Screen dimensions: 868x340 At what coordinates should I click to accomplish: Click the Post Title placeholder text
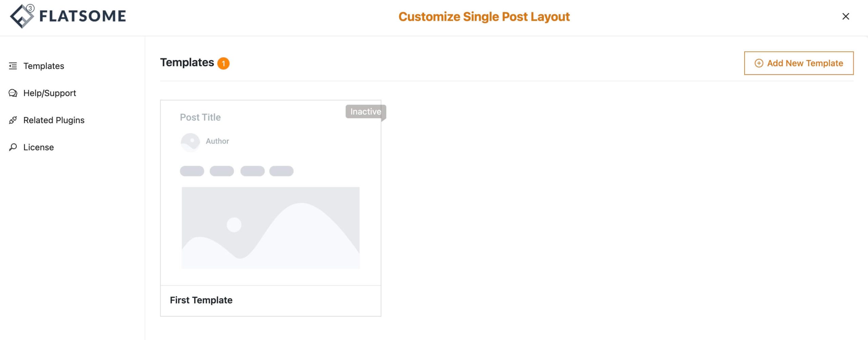pyautogui.click(x=200, y=117)
